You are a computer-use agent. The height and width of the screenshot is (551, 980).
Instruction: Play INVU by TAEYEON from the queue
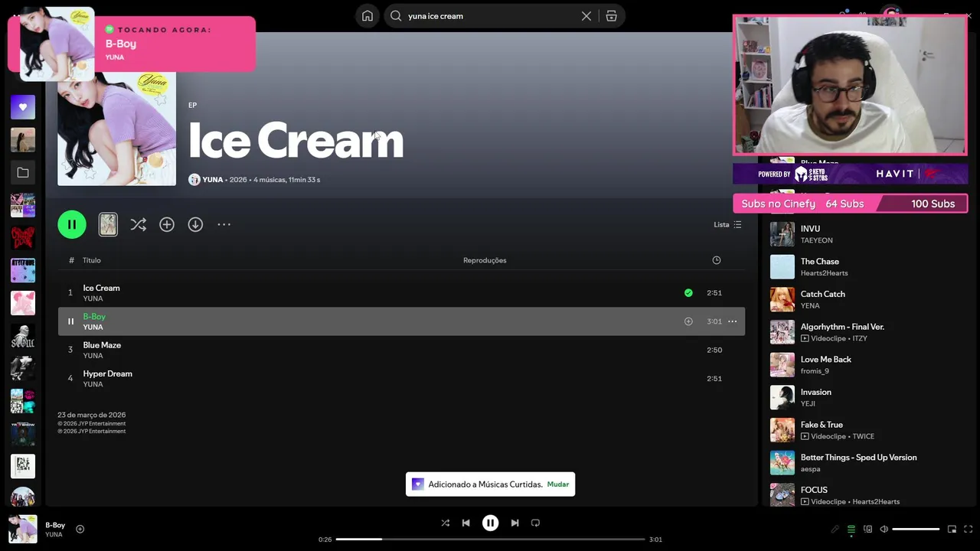(866, 234)
